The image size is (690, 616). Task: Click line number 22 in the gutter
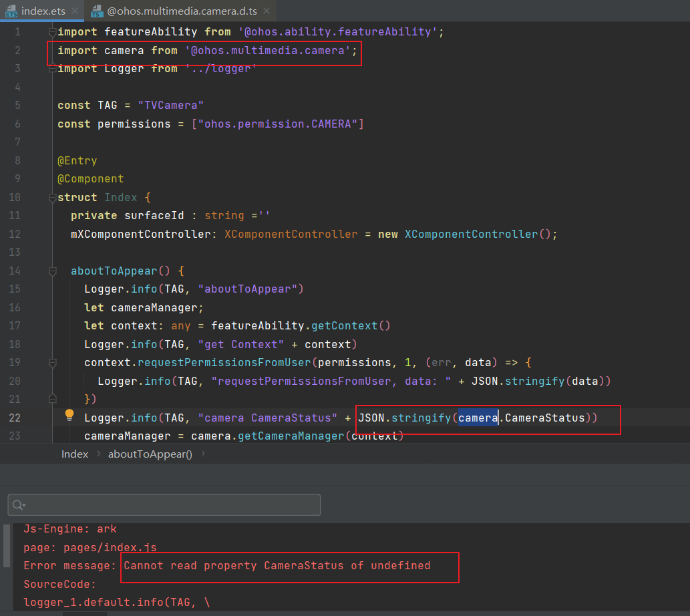(x=15, y=418)
